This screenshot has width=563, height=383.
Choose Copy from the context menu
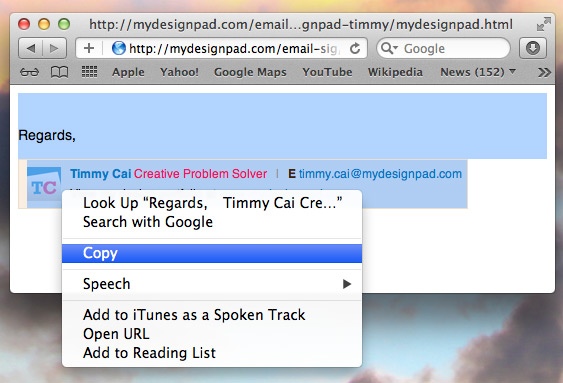pyautogui.click(x=212, y=253)
